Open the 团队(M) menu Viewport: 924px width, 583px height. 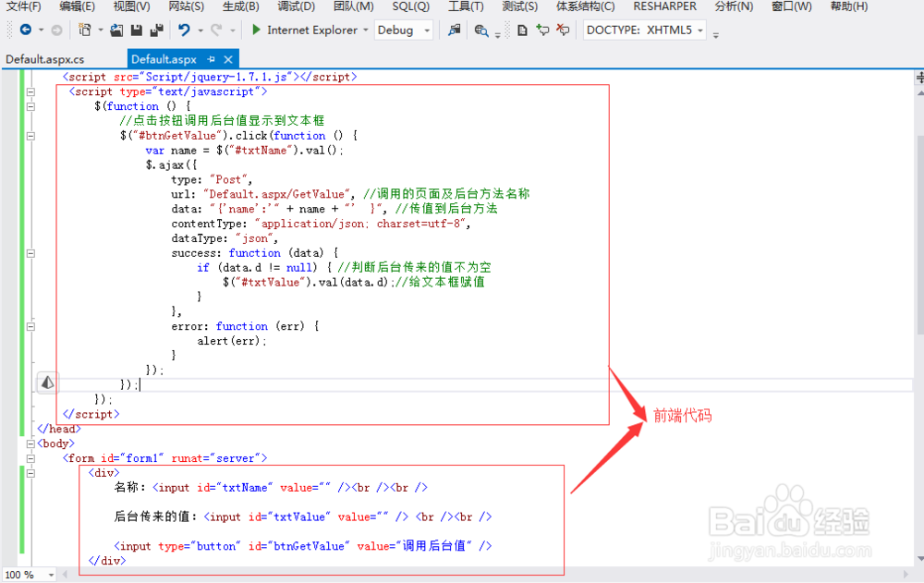coord(354,6)
